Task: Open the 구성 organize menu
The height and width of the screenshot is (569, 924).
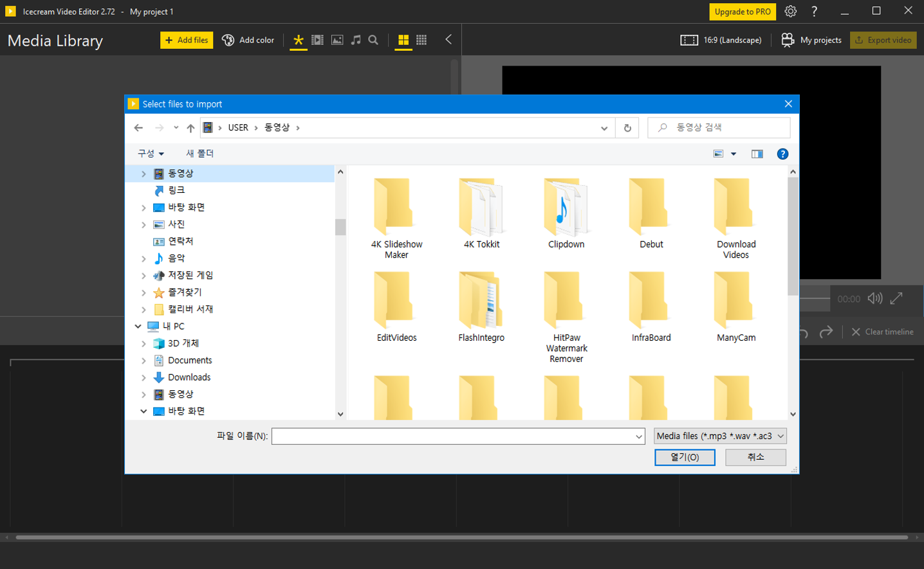Action: coord(151,154)
